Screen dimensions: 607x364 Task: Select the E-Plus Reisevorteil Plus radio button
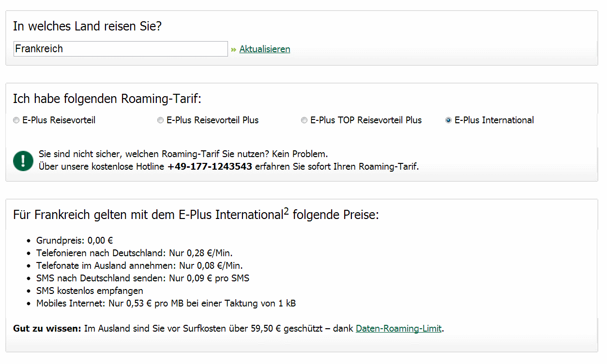pyautogui.click(x=161, y=120)
